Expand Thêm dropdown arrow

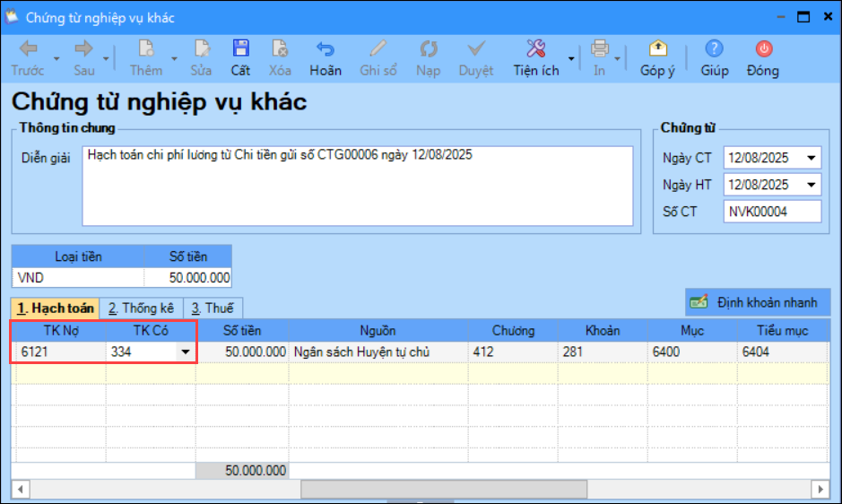tap(174, 58)
